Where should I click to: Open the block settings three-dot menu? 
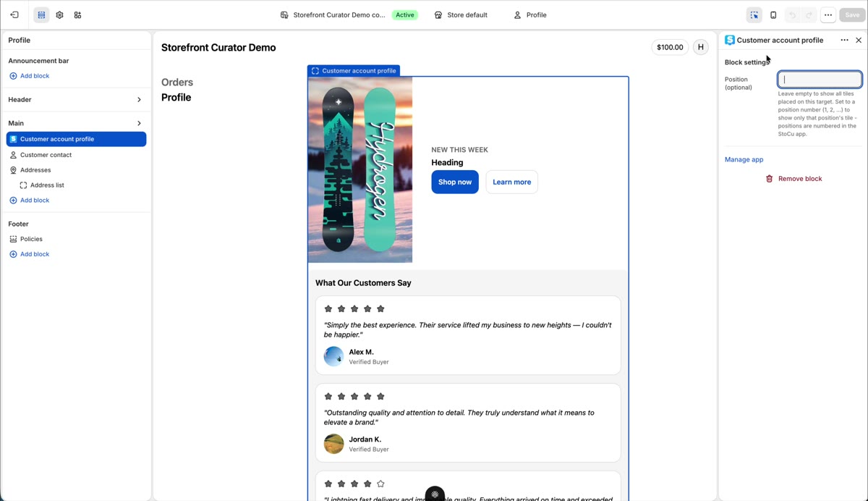click(844, 41)
